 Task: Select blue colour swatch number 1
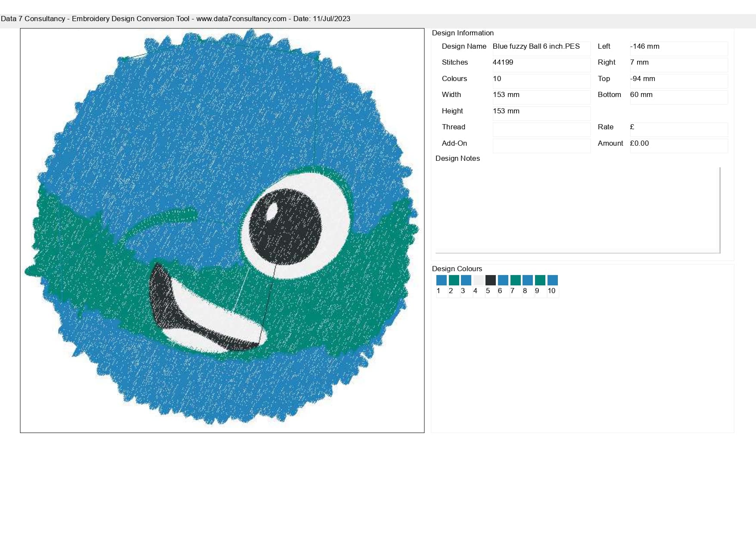(x=441, y=280)
